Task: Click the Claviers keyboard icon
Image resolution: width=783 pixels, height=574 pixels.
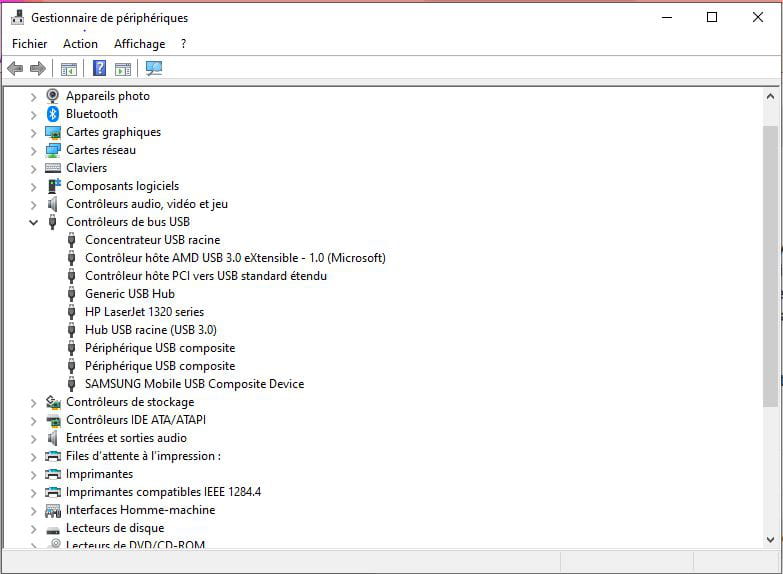Action: 53,168
